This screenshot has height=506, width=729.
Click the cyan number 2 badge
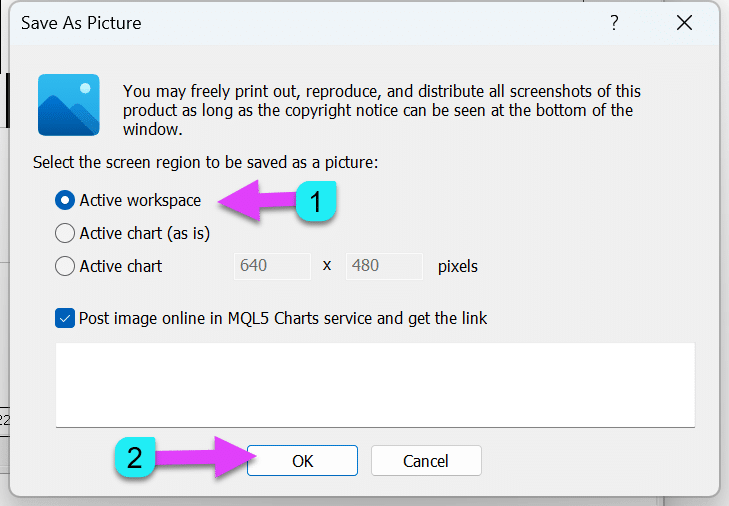[x=135, y=460]
